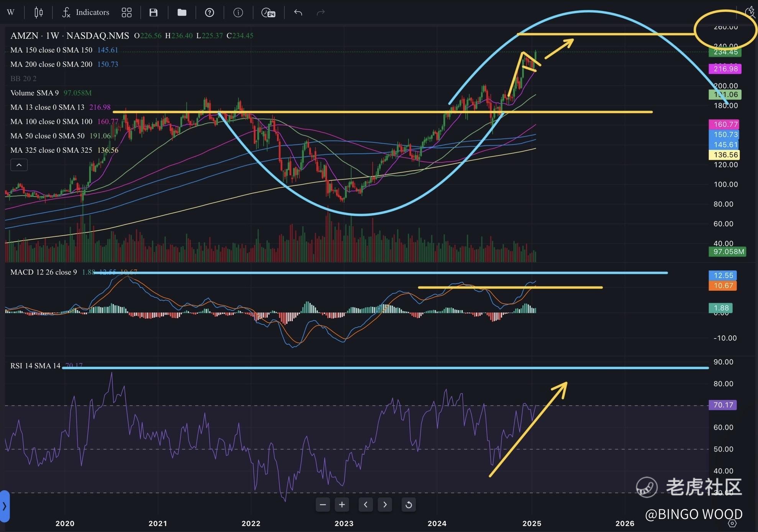Select the AMZN · 1W · NASDAQ.NMS symbol title
Viewport: 758px width, 532px height.
[x=70, y=36]
